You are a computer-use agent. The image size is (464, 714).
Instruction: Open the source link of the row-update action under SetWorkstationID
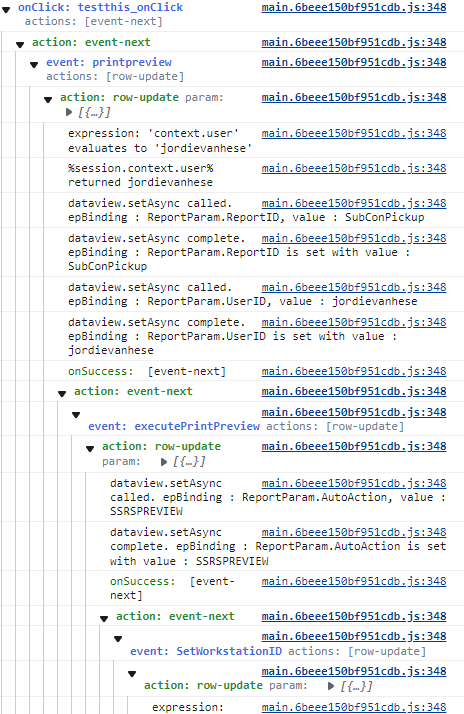pos(354,672)
